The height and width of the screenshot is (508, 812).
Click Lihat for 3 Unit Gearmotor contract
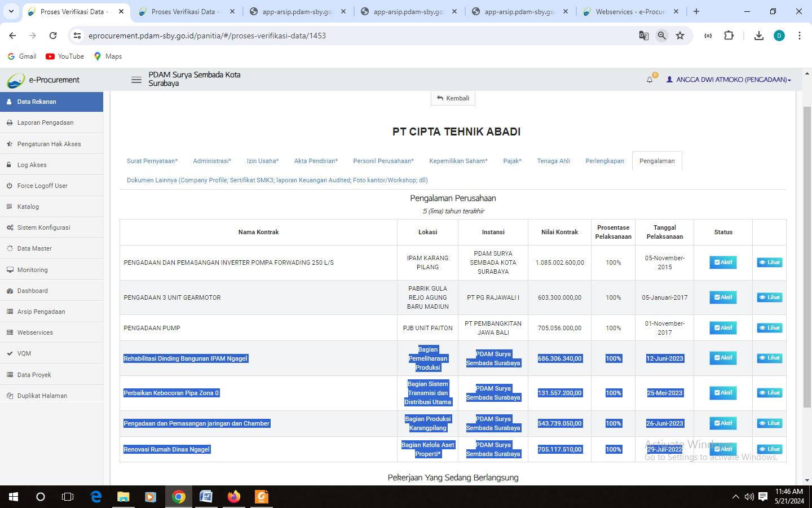pos(770,297)
